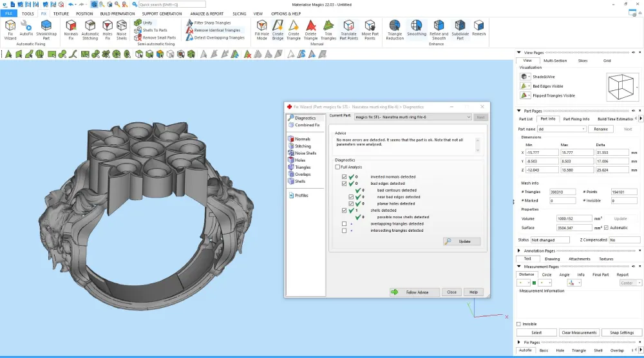The width and height of the screenshot is (644, 358).
Task: Open the Part name dropdown
Action: click(x=562, y=129)
